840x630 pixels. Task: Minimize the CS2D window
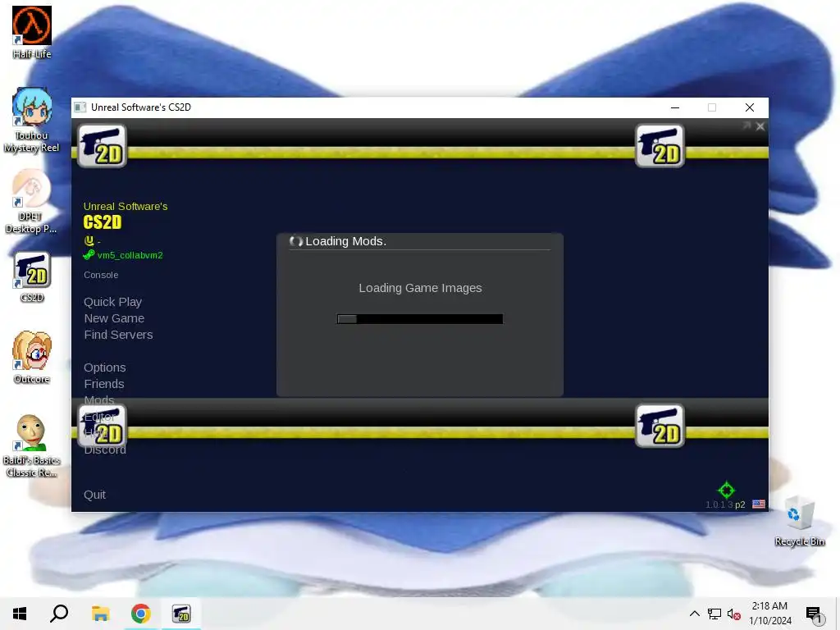(x=675, y=107)
